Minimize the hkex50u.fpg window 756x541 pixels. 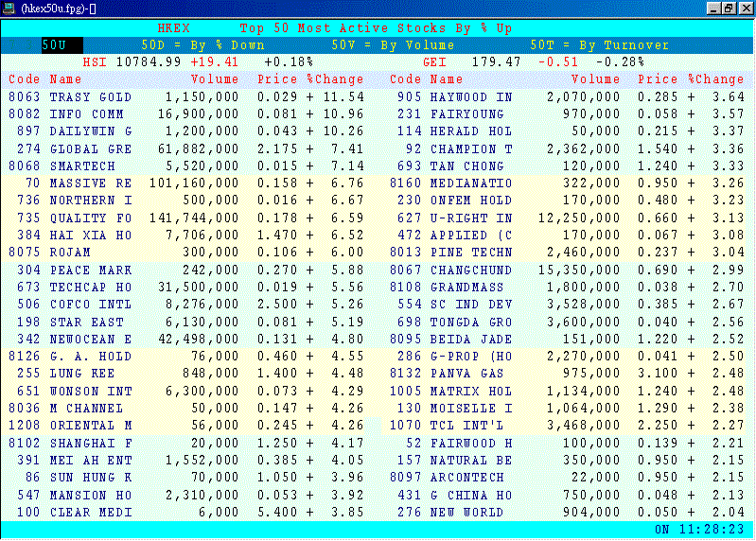coord(714,9)
